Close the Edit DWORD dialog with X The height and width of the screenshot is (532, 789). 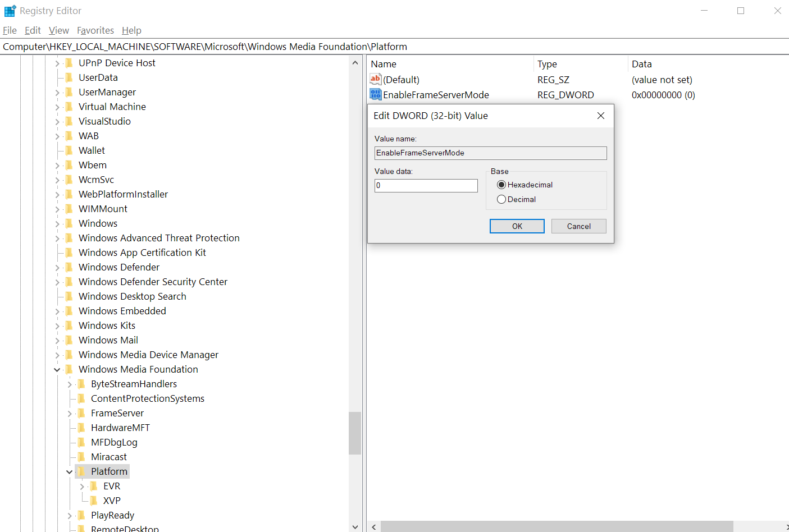(x=600, y=116)
